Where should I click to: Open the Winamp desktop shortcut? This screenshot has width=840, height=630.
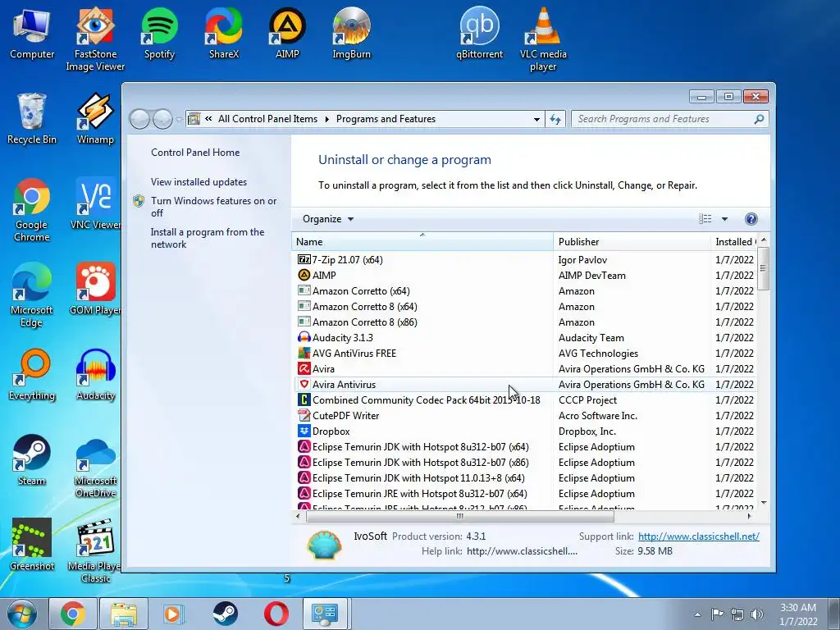point(95,119)
